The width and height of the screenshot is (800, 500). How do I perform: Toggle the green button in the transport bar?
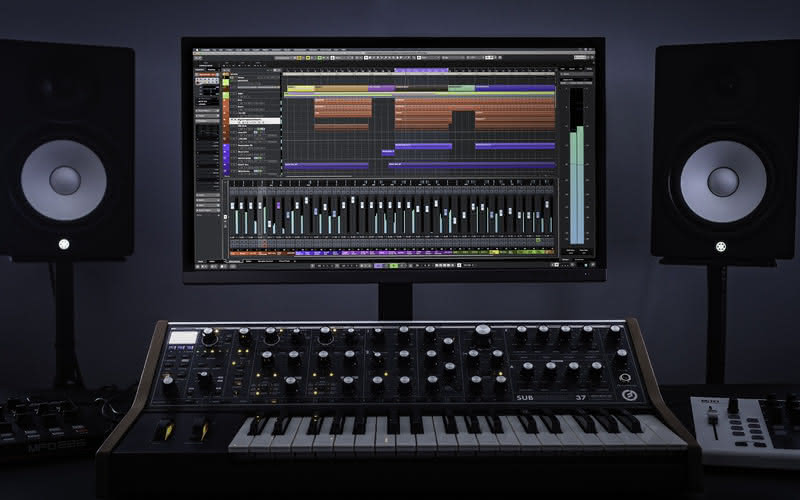[x=394, y=265]
